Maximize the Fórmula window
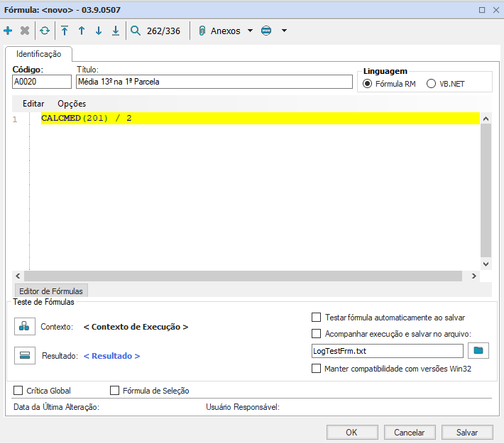Viewport: 504px width, 444px height. 482,10
